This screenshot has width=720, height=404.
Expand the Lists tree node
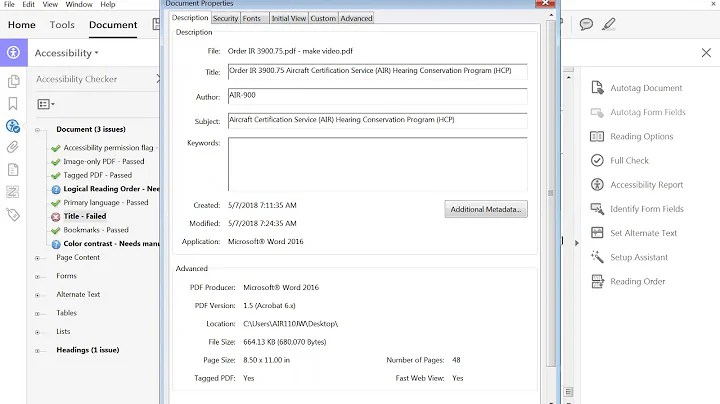pos(38,332)
